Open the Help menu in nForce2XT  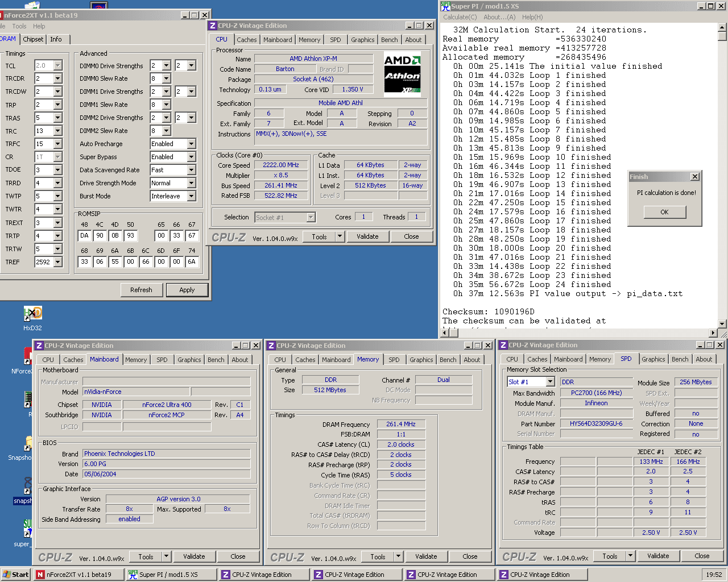pos(39,26)
